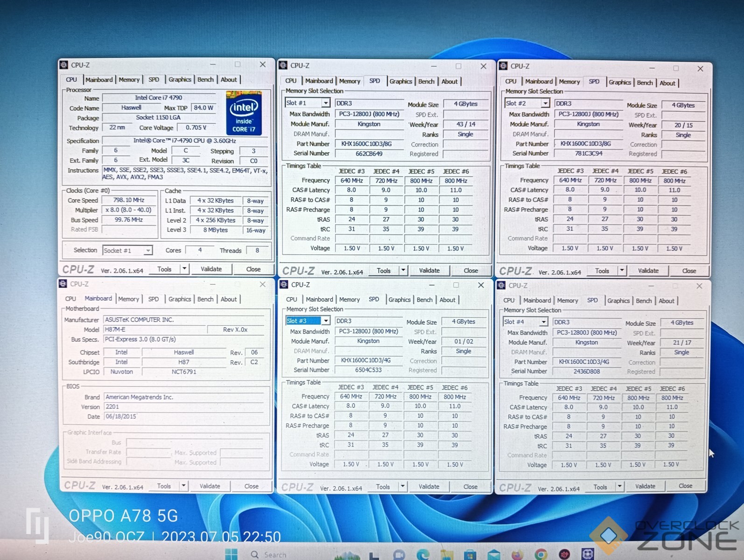Image resolution: width=744 pixels, height=560 pixels.
Task: Click the Multiplier value x 8.0 (8.0 - 40.0)
Action: click(x=129, y=210)
